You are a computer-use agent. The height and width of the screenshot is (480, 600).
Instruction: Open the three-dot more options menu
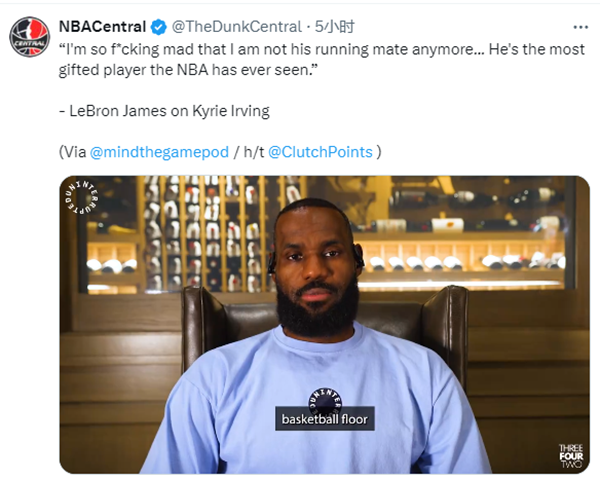580,26
